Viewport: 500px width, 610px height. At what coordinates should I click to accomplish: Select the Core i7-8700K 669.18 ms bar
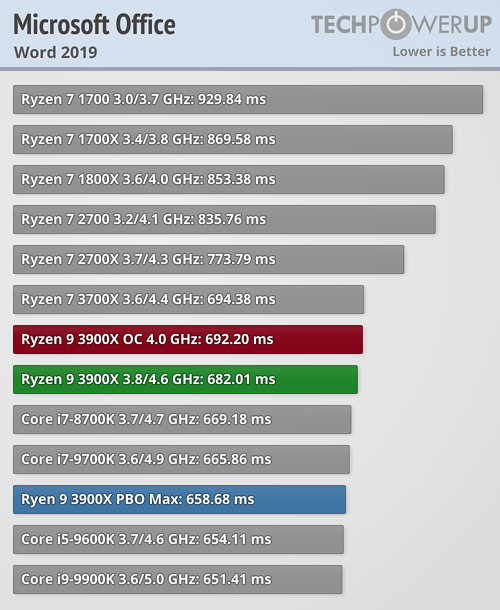[x=182, y=419]
